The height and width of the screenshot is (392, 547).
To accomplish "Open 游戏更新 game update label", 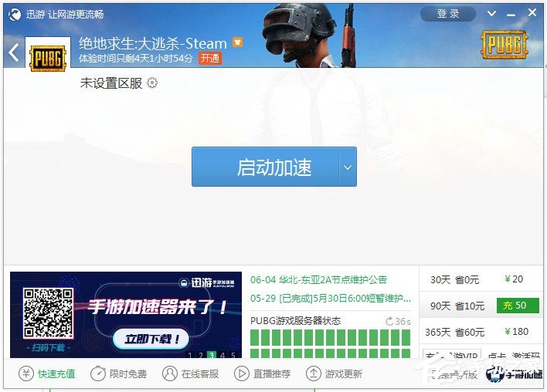I will point(344,374).
